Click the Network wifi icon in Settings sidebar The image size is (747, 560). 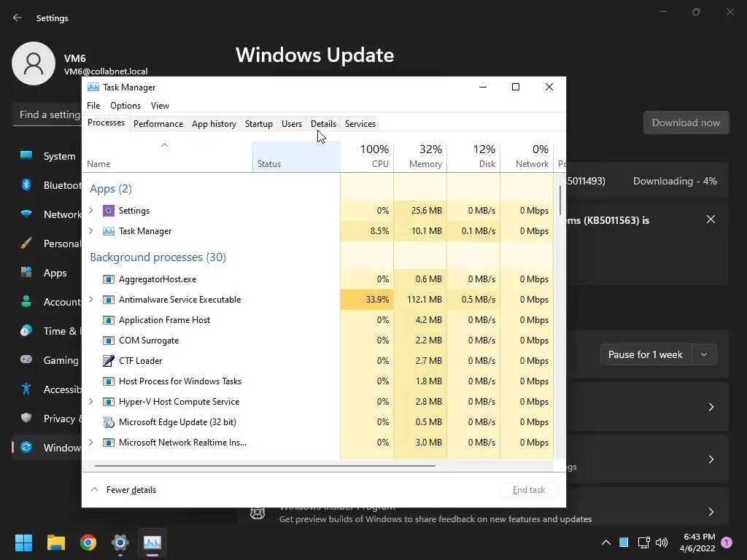coord(26,214)
